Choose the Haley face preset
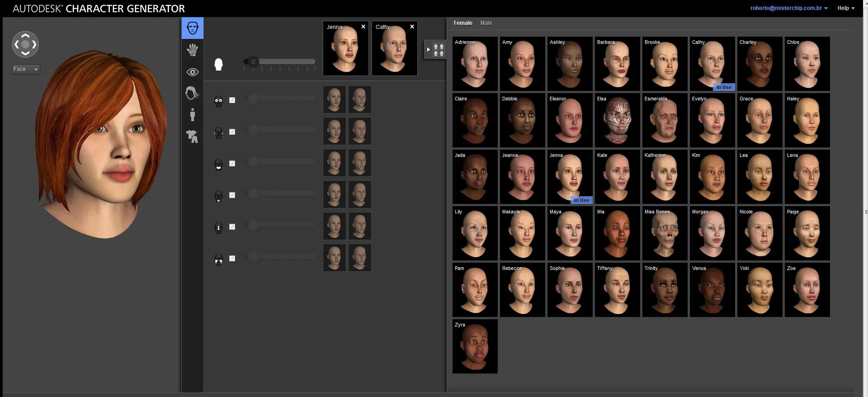The image size is (868, 397). (x=807, y=120)
